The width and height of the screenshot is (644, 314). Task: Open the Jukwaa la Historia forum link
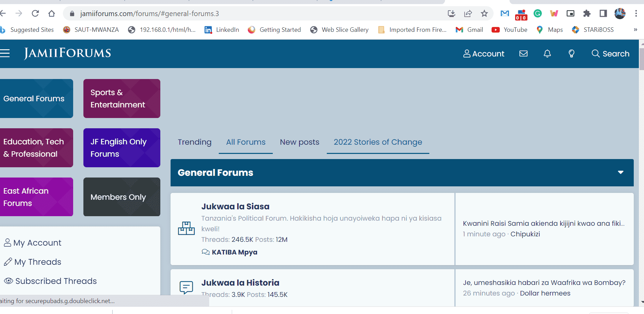point(240,283)
